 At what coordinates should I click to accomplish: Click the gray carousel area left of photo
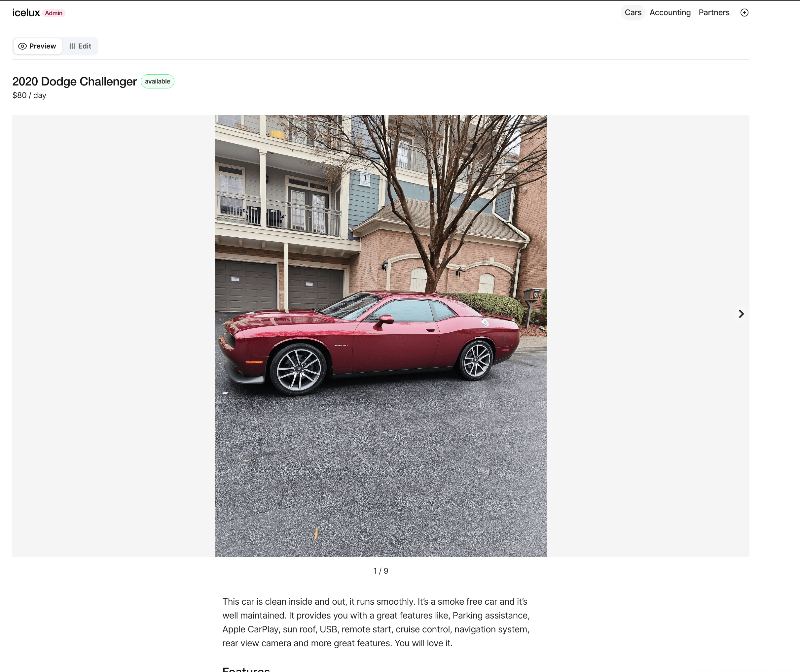tap(114, 336)
